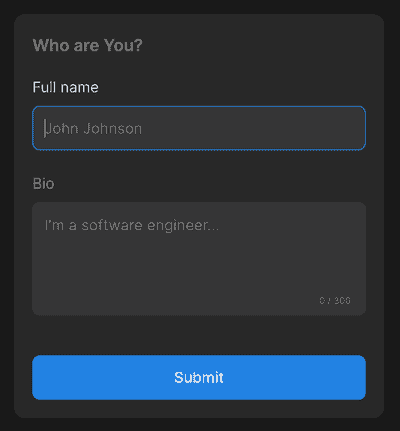400x431 pixels.
Task: Click the right edge of Submit button
Action: 357,377
